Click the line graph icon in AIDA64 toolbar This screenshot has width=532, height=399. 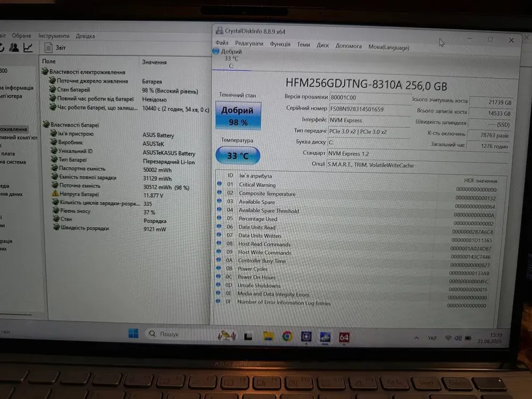28,48
